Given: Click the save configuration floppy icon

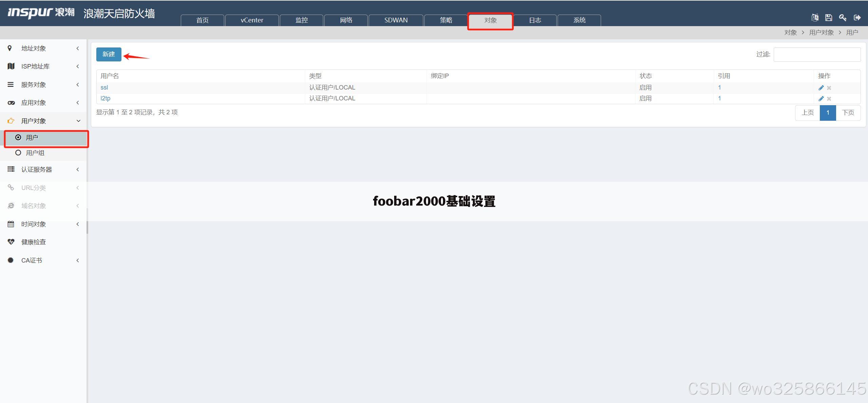Looking at the screenshot, I should tap(829, 18).
